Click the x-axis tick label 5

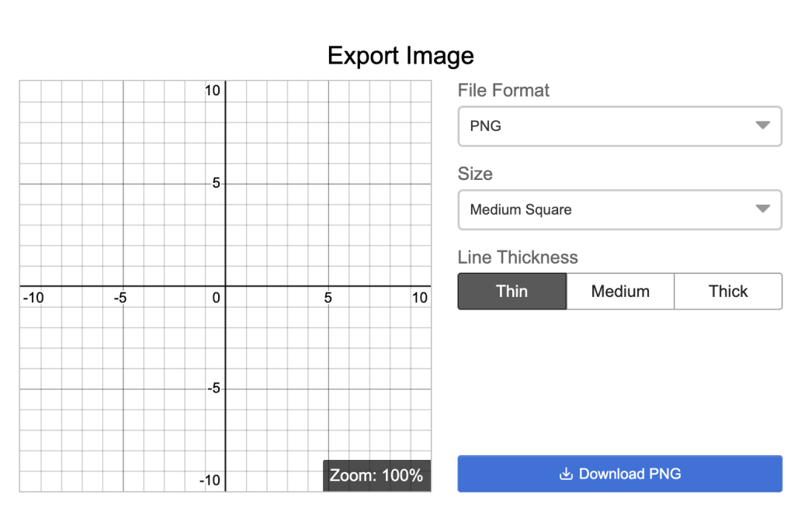coord(328,298)
